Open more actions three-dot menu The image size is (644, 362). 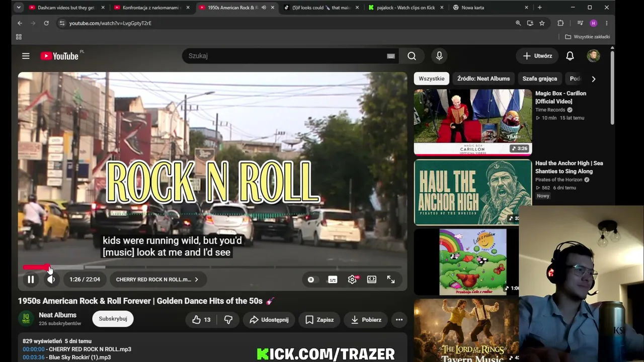click(399, 320)
